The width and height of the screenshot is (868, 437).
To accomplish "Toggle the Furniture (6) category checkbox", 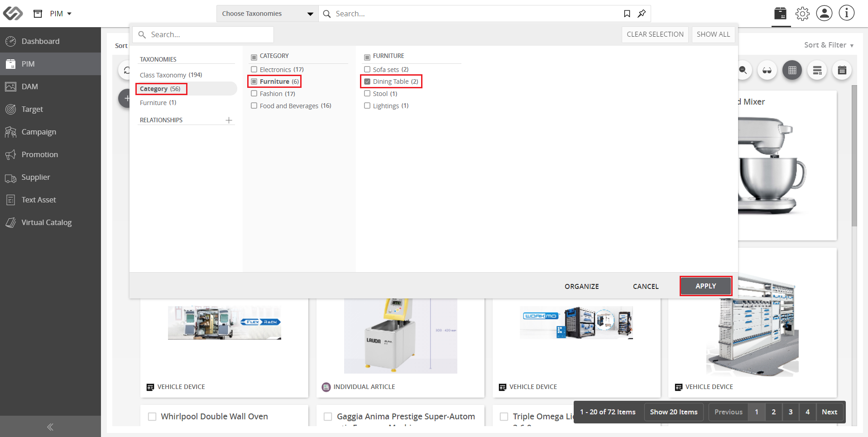I will click(254, 82).
